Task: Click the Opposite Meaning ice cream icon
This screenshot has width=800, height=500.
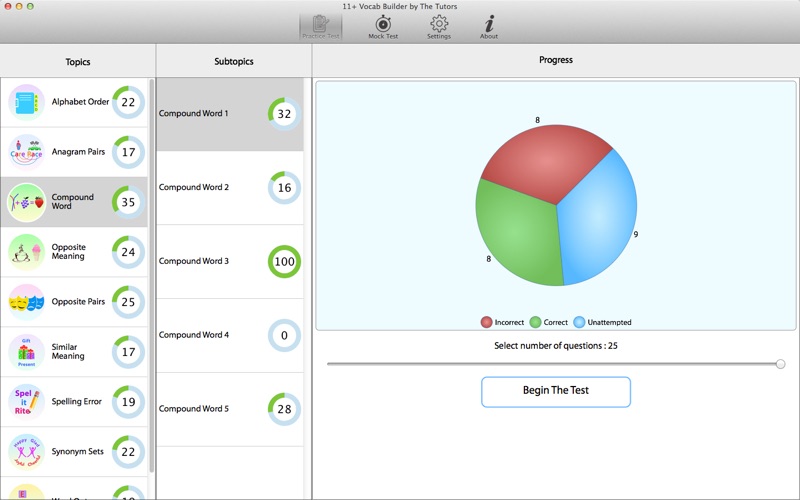Action: pyautogui.click(x=27, y=253)
